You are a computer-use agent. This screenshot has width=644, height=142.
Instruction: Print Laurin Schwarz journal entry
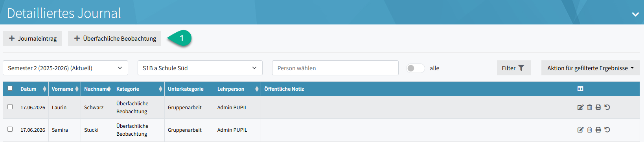point(598,107)
